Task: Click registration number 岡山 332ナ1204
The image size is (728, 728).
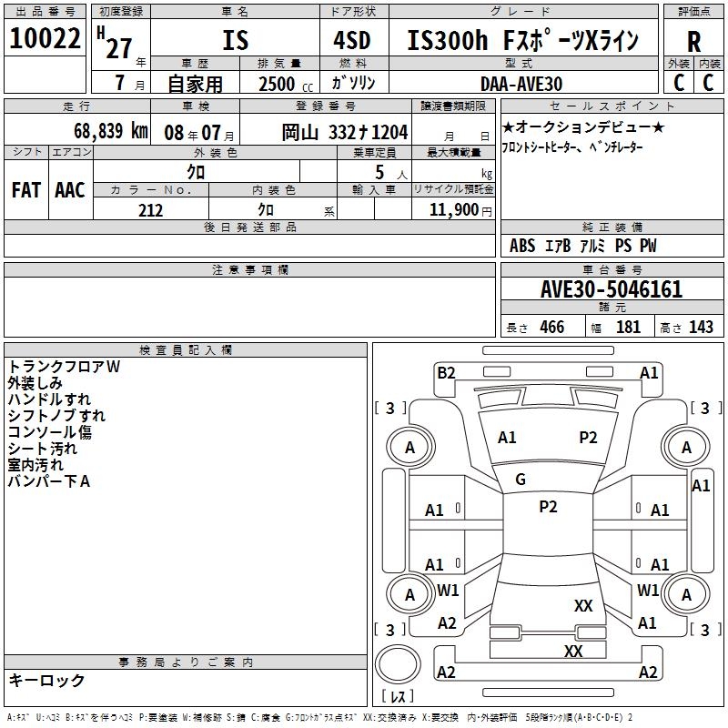Action: click(345, 133)
